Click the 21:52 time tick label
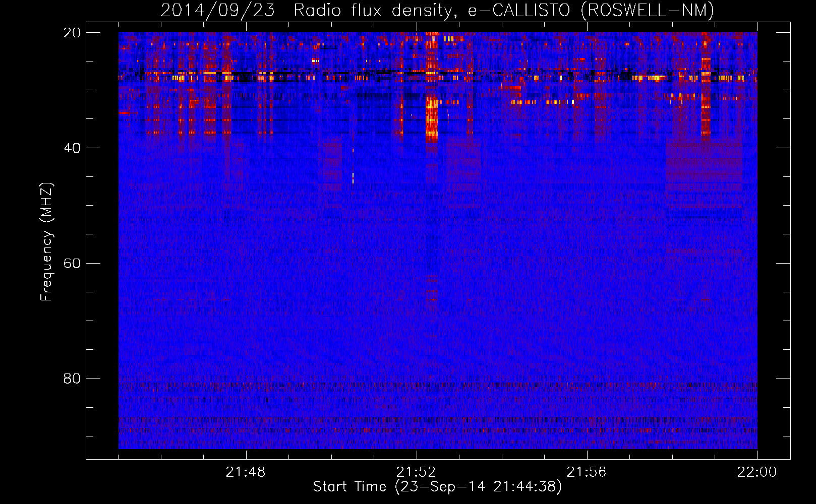 pos(416,472)
